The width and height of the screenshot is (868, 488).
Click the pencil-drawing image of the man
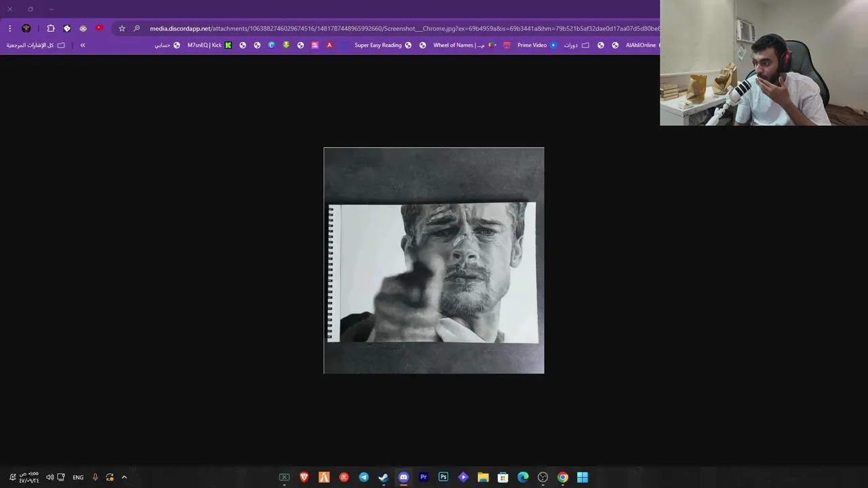[x=434, y=260]
